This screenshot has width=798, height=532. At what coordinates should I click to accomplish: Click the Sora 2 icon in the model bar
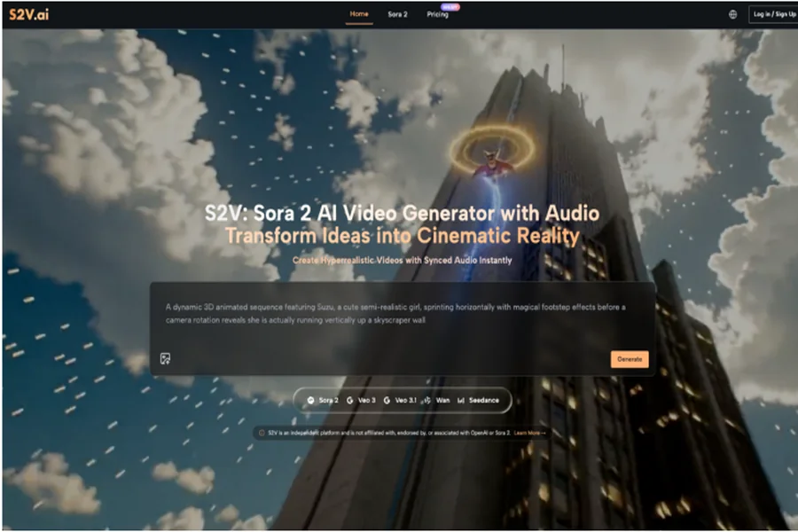tap(310, 401)
